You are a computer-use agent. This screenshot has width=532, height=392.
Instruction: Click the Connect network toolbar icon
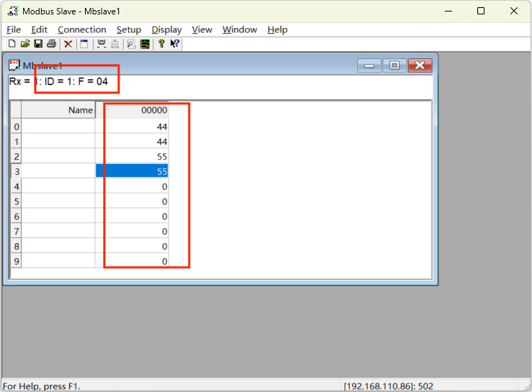click(x=102, y=44)
